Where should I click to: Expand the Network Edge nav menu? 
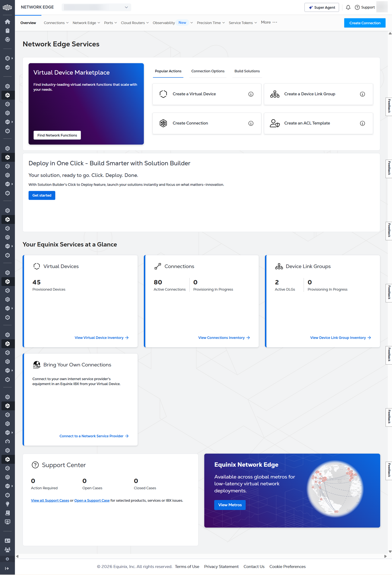86,23
